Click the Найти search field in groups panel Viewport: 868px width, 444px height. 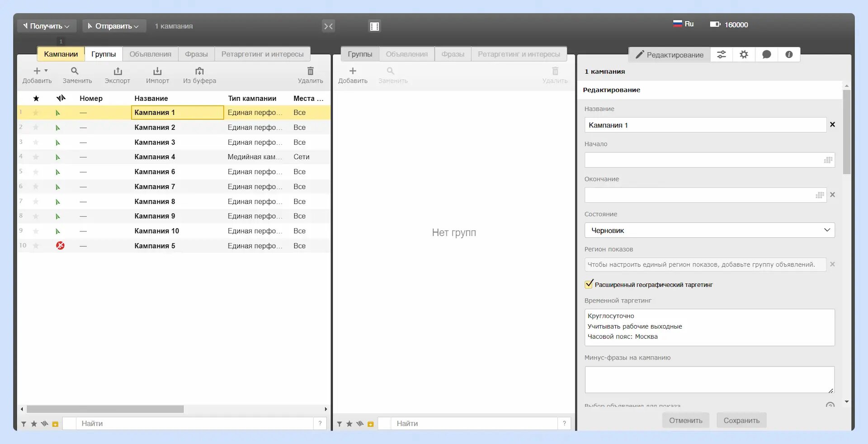click(474, 424)
